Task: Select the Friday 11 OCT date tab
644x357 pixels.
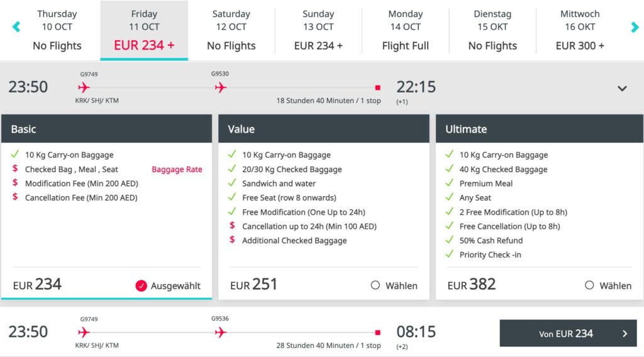Action: tap(144, 30)
